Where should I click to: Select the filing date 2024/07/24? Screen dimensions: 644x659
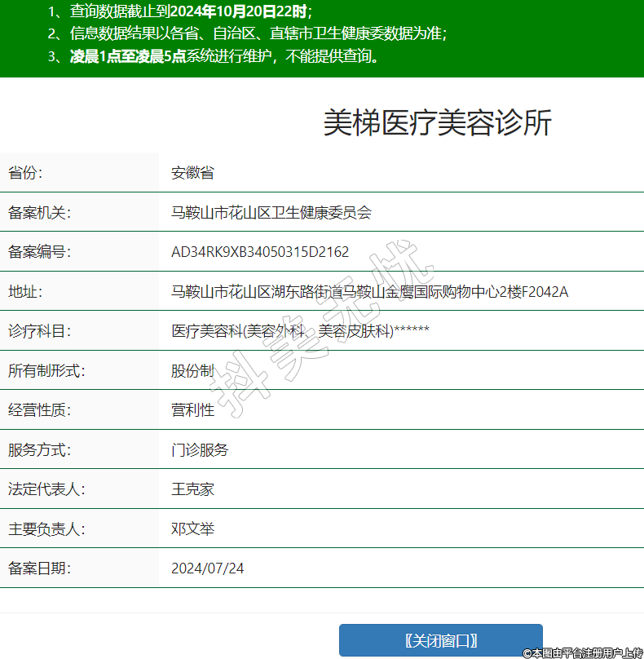(207, 568)
